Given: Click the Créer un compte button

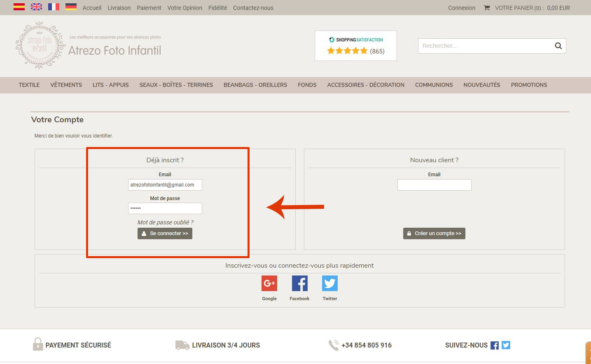Looking at the screenshot, I should 434,233.
